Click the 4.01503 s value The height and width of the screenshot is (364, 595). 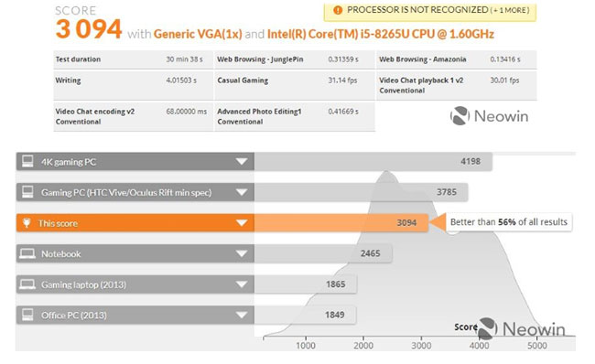click(181, 80)
